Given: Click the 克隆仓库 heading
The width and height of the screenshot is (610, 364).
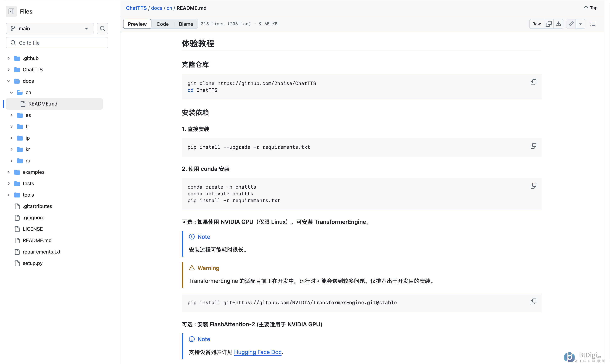Looking at the screenshot, I should [195, 65].
